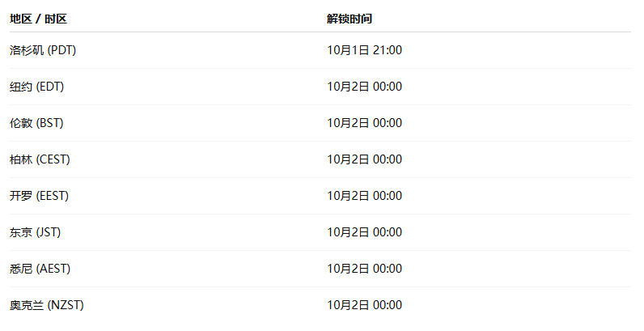
Task: Select the unlock time in the 伦敦 row
Action: [x=364, y=123]
